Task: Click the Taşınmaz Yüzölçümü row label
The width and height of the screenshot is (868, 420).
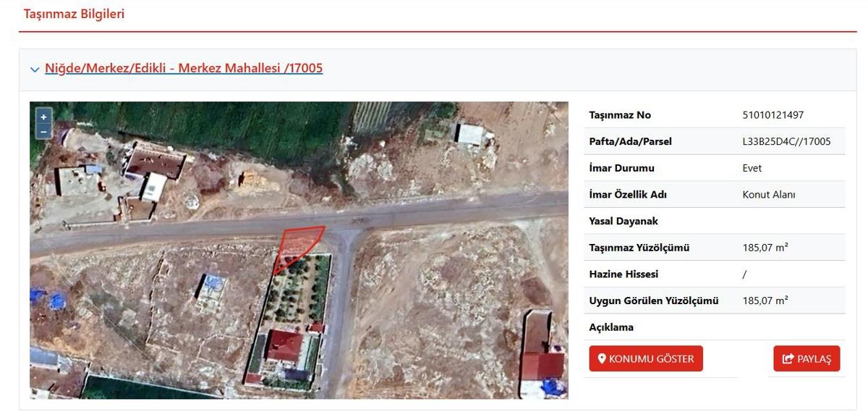Action: tap(639, 248)
